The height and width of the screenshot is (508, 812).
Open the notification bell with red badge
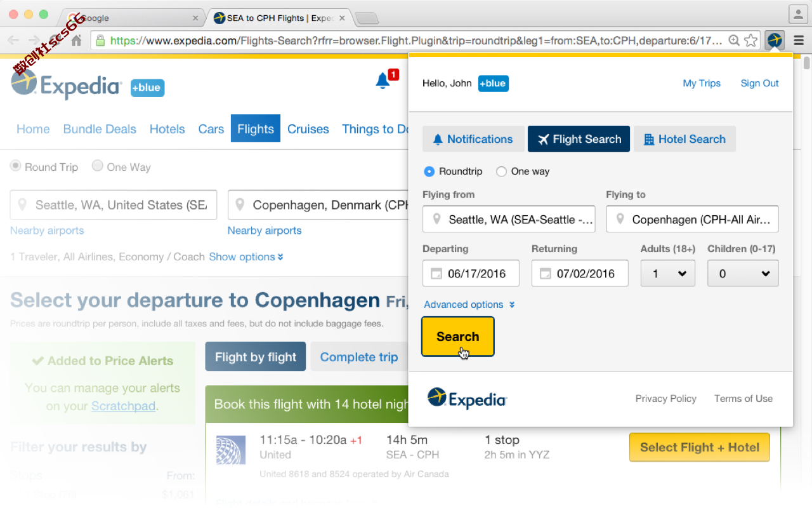tap(386, 79)
